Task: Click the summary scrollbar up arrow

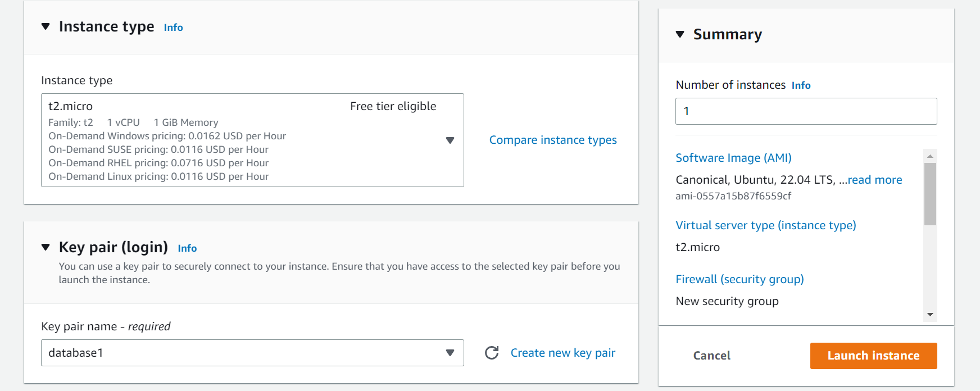Action: [930, 156]
